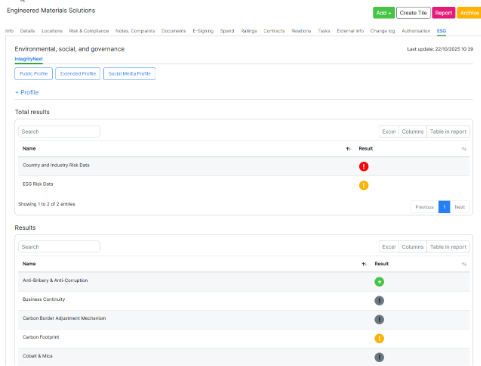Click the orange result icon for Carbon Footprint
The image size is (481, 366).
[379, 338]
